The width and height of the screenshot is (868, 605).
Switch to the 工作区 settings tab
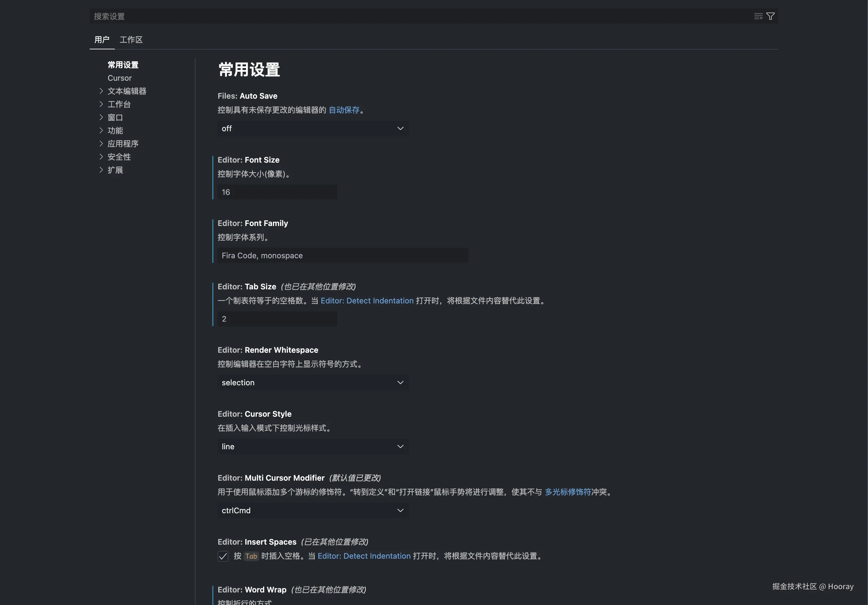[x=131, y=40]
